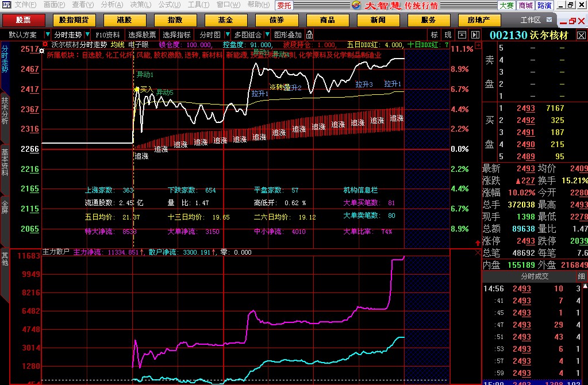The width and height of the screenshot is (588, 385).
Task: Click the 大智慧 globe logo icon
Action: (x=356, y=5)
